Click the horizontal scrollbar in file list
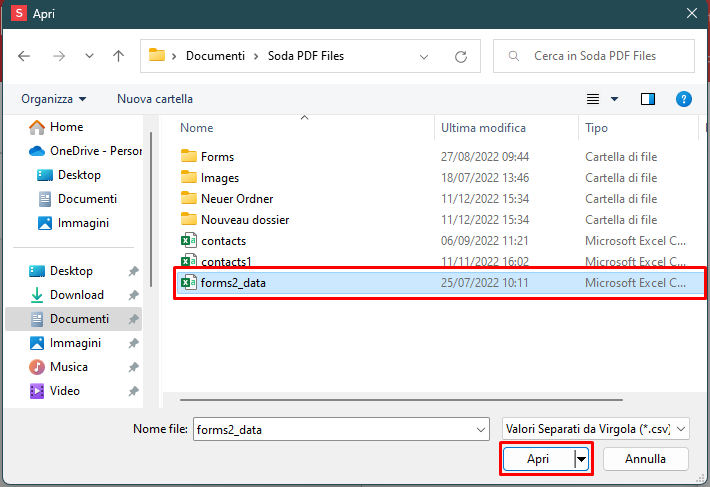 coord(401,400)
